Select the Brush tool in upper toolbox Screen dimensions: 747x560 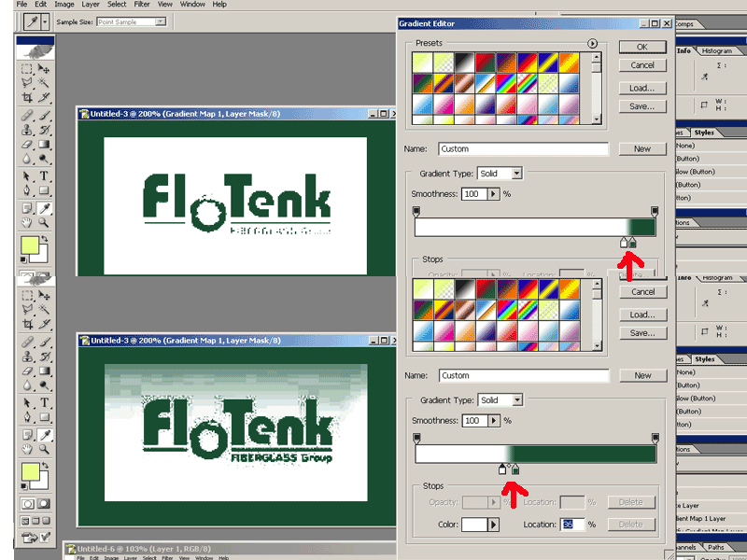pyautogui.click(x=44, y=115)
